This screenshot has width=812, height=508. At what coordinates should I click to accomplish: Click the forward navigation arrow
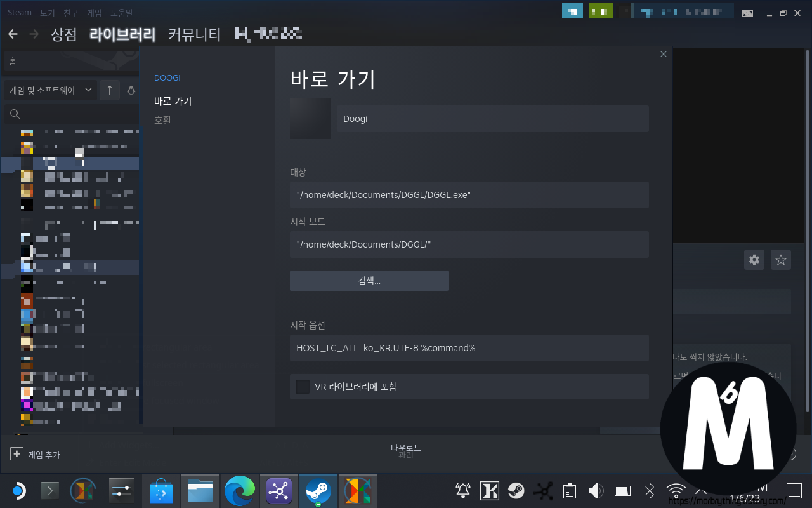pyautogui.click(x=34, y=34)
